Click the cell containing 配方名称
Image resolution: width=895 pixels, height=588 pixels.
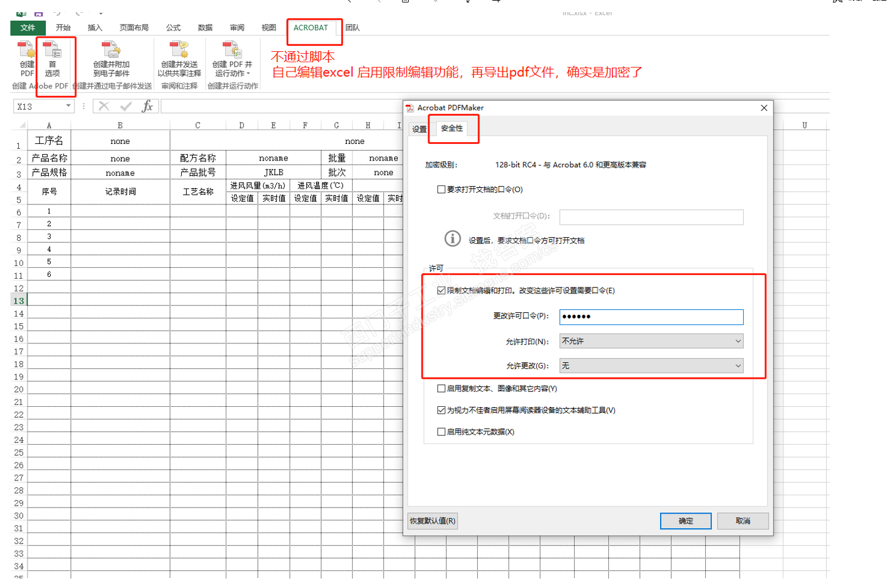pyautogui.click(x=198, y=158)
